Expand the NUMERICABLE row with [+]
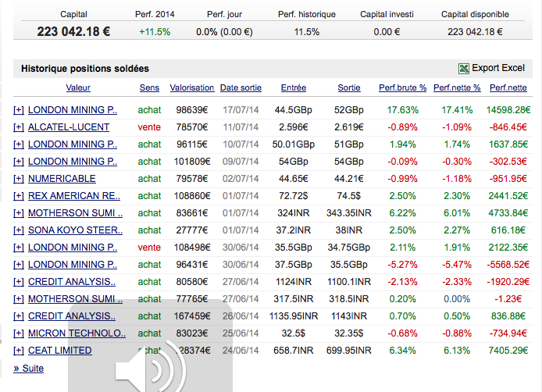542x392 pixels. (x=19, y=179)
